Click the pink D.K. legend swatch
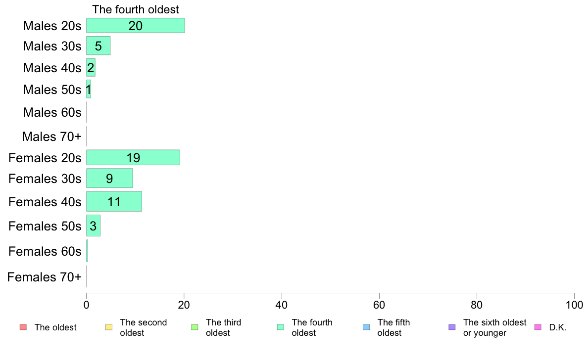 point(538,327)
